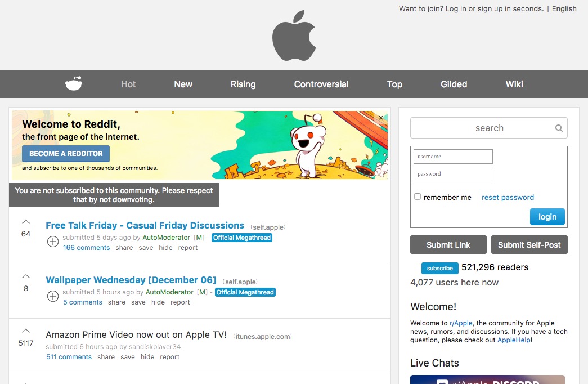Focus the password field
The image size is (588, 384).
click(x=453, y=174)
